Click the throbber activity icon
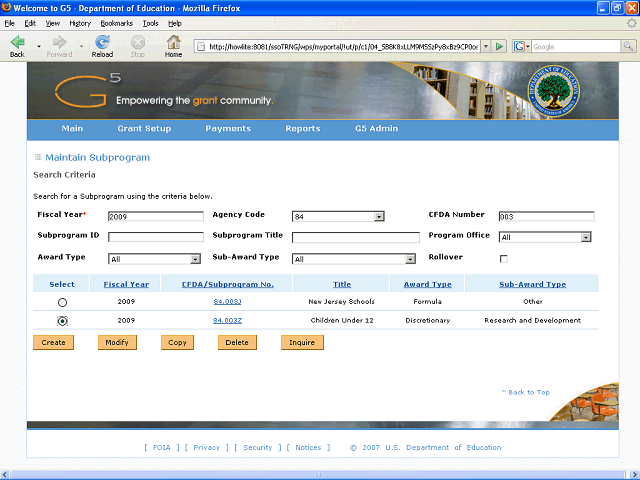Image resolution: width=640 pixels, height=480 pixels. point(631,23)
